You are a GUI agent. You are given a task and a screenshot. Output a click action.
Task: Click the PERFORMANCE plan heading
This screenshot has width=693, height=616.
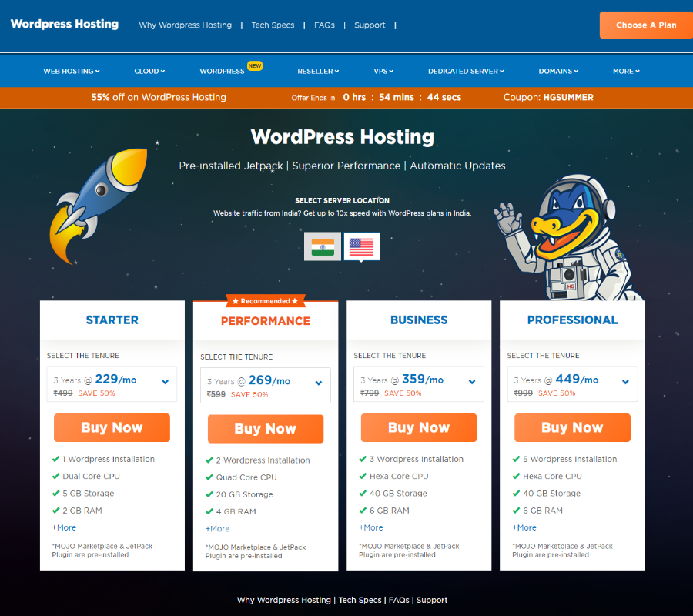pos(266,321)
